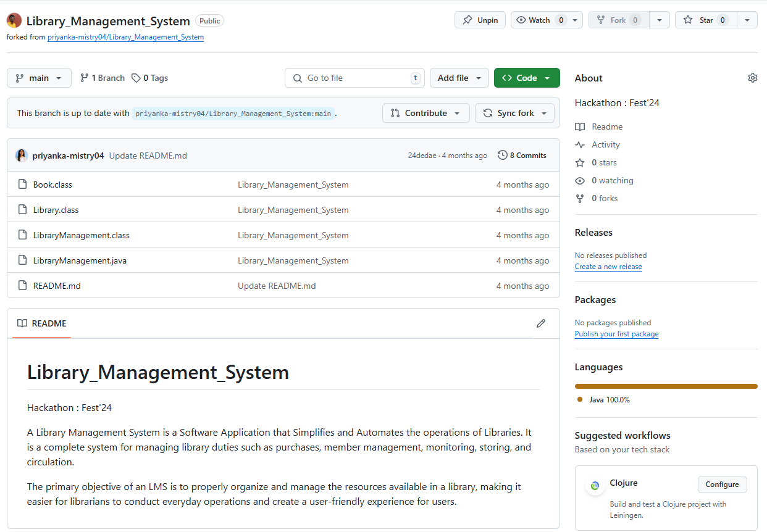Open the LibraryManagement.class file
Image resolution: width=767 pixels, height=532 pixels.
[82, 235]
